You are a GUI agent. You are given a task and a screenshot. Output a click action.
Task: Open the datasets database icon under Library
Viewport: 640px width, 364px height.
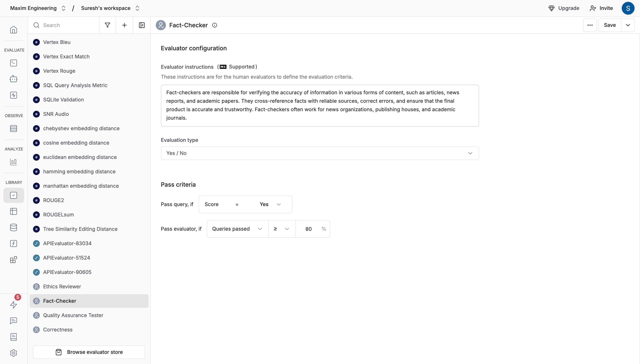point(13,227)
